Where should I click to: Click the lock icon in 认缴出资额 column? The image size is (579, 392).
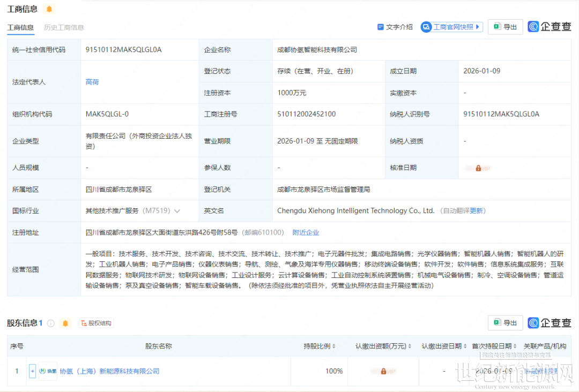click(383, 371)
